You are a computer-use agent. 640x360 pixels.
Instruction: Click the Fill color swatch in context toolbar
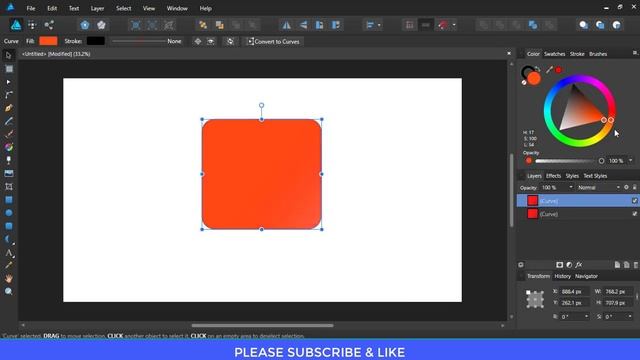point(48,41)
